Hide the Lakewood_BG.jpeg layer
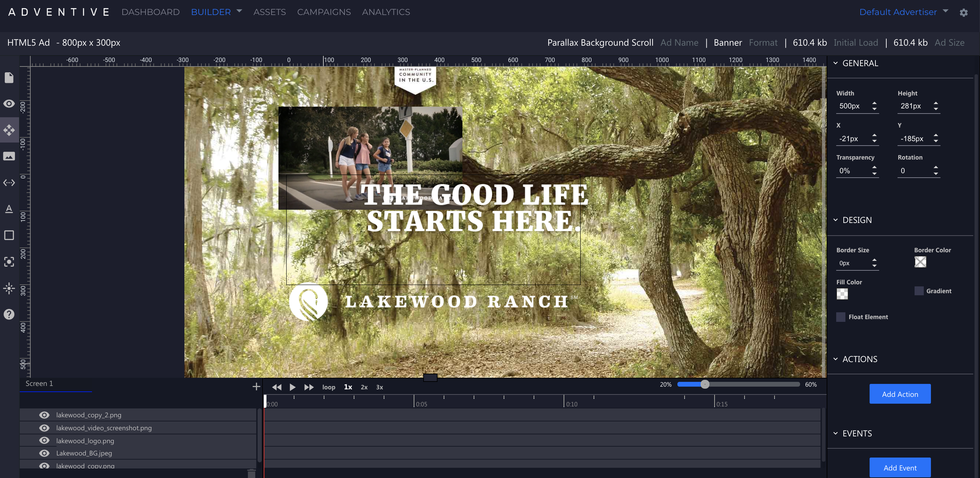 (45, 453)
